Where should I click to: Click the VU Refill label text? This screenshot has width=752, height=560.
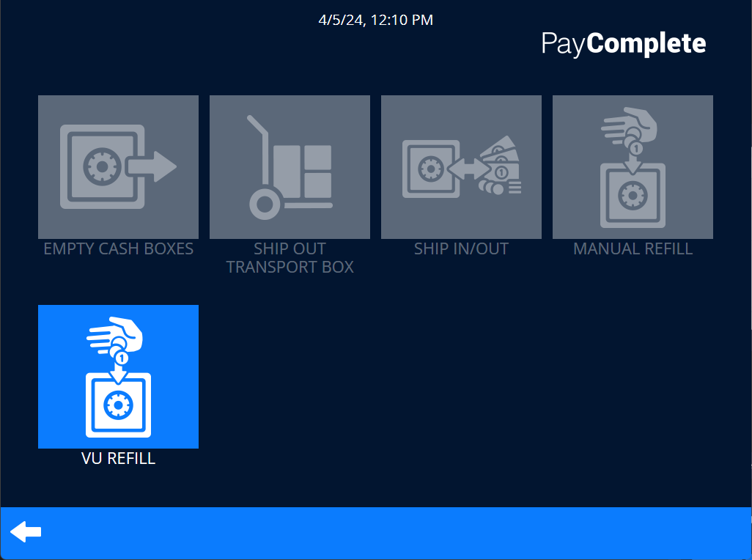point(118,458)
